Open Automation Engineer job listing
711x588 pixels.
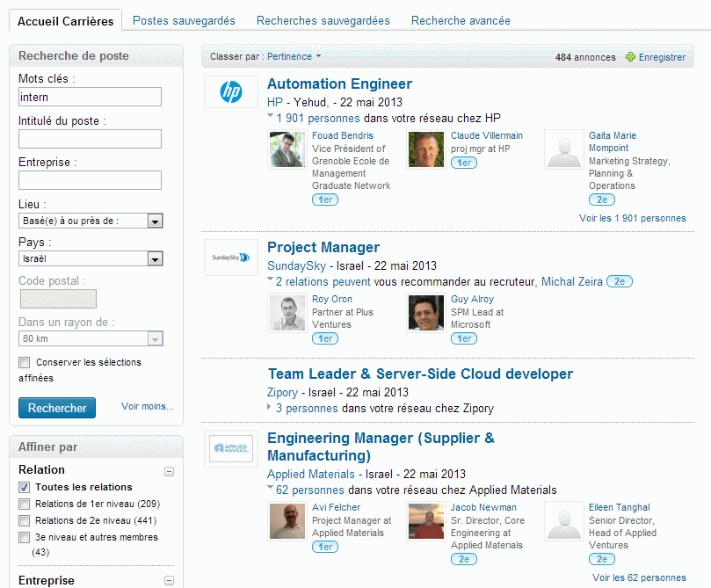coord(339,83)
